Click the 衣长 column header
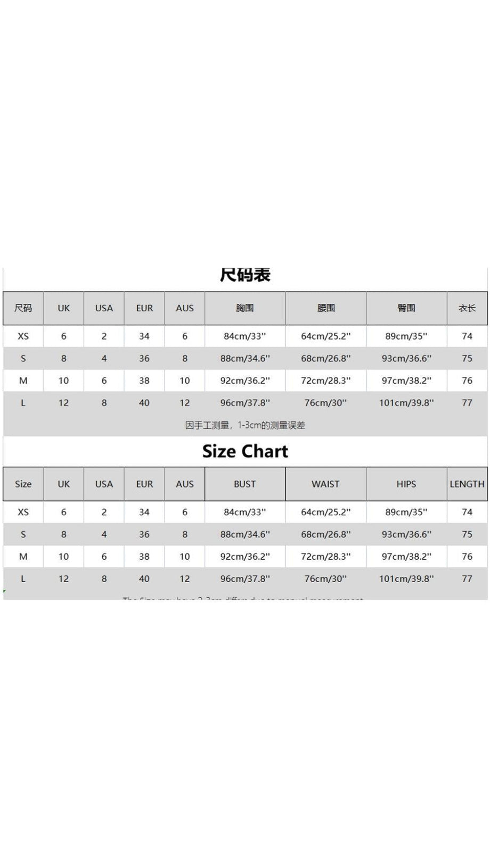Screen dimensions: 491x868 coord(467,308)
